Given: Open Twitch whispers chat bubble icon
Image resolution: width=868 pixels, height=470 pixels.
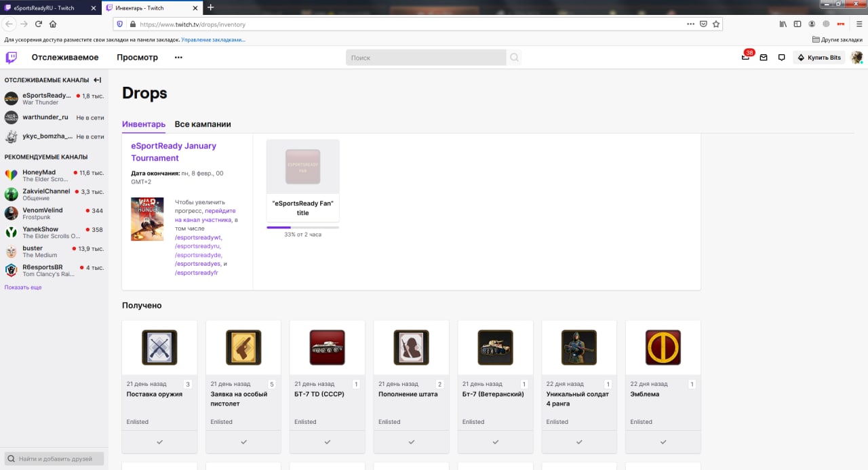Looking at the screenshot, I should pyautogui.click(x=781, y=58).
